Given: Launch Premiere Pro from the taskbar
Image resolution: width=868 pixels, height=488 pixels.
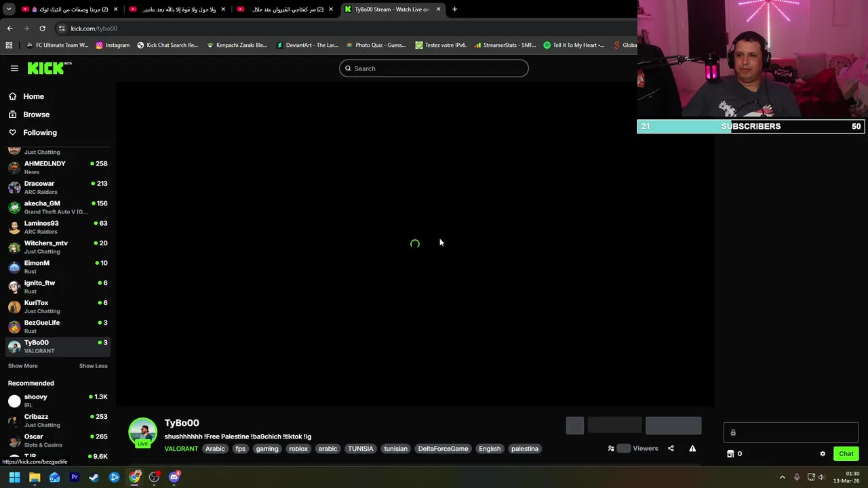Looking at the screenshot, I should [75, 477].
